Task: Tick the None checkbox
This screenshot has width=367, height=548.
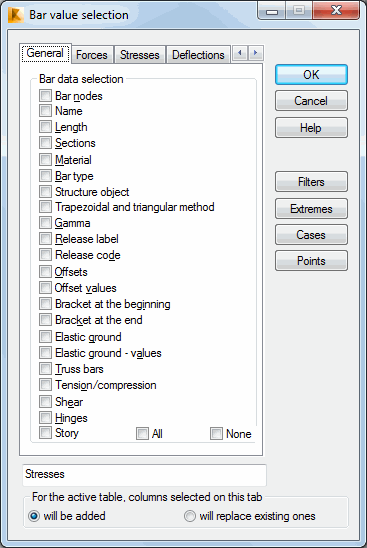Action: click(216, 434)
